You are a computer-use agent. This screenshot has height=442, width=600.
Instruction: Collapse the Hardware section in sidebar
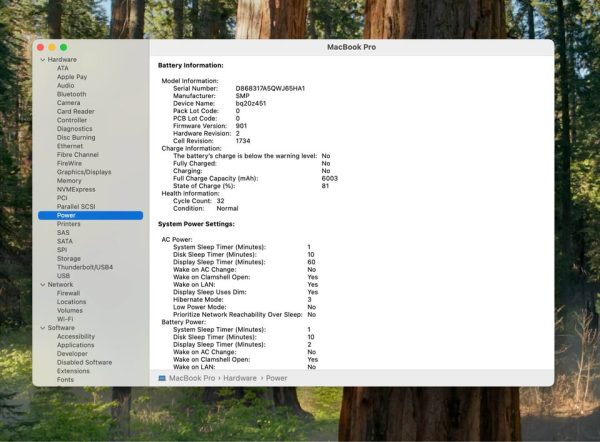tap(42, 59)
